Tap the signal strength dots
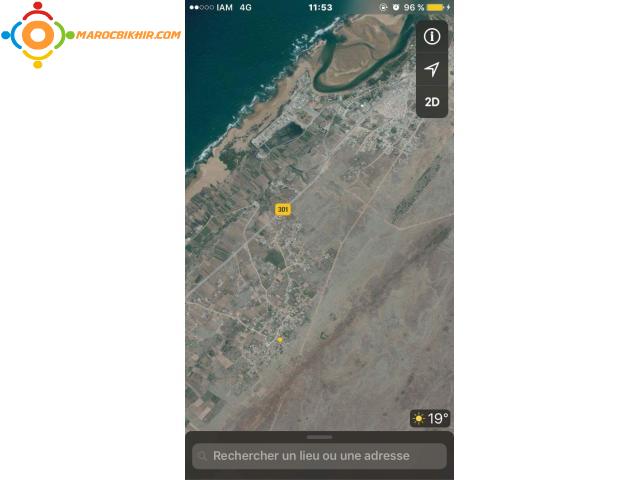The image size is (640, 480). [202, 7]
